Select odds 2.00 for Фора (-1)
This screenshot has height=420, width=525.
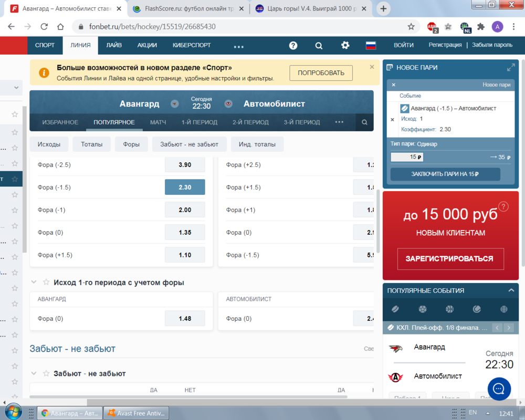tap(185, 210)
